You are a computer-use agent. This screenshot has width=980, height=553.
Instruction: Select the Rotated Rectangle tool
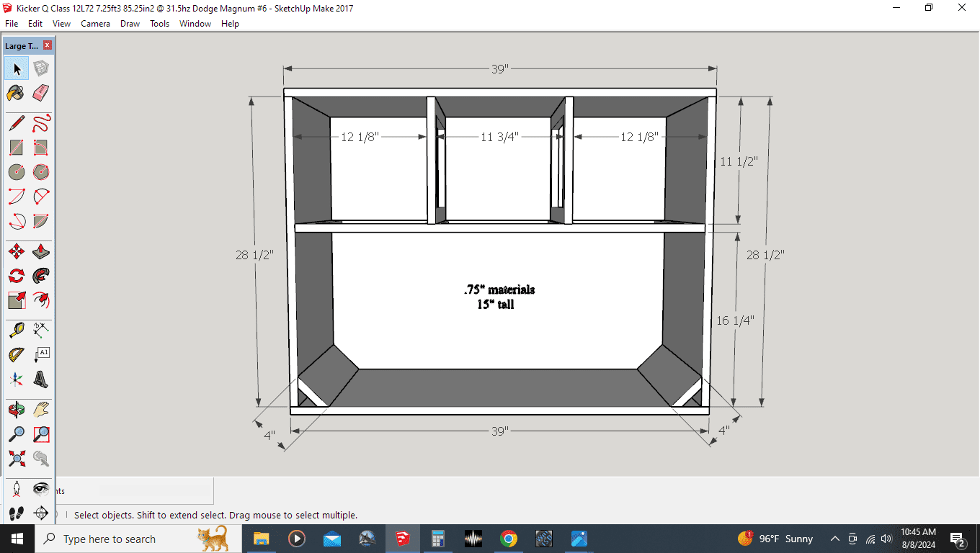[41, 148]
